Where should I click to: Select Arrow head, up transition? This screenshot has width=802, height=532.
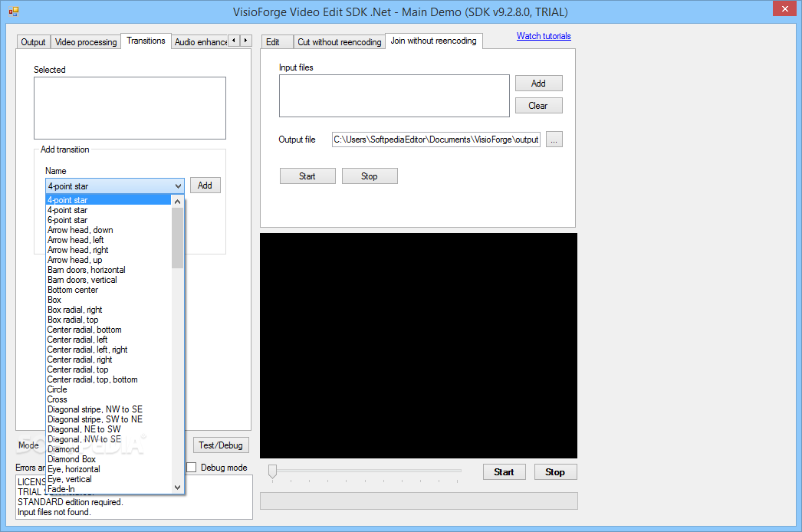108,260
